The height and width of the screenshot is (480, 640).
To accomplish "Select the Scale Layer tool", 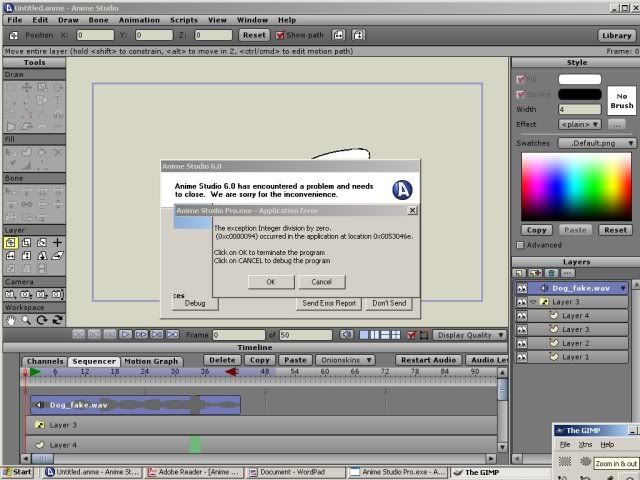I will click(x=27, y=243).
